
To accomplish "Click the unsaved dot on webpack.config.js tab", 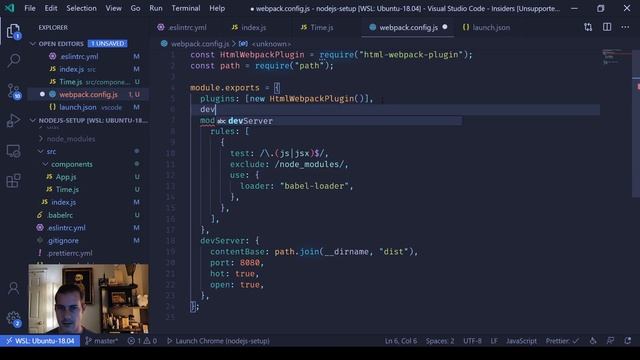I will click(x=445, y=27).
